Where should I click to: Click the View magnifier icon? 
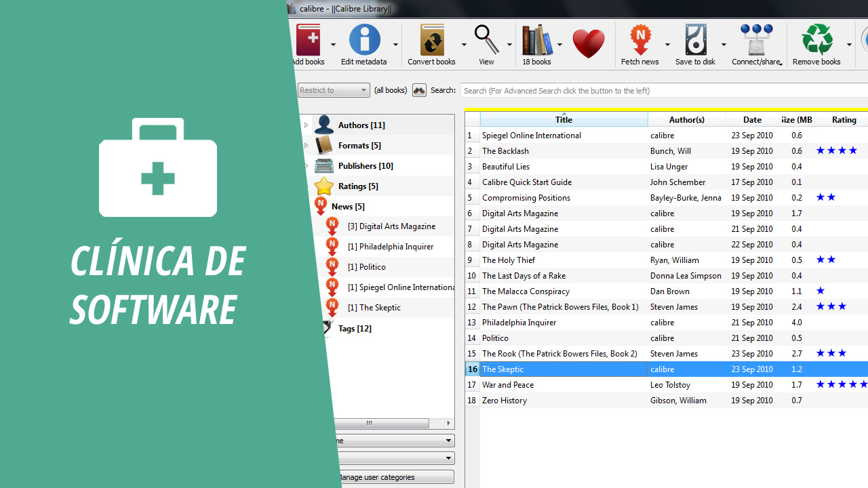point(486,41)
